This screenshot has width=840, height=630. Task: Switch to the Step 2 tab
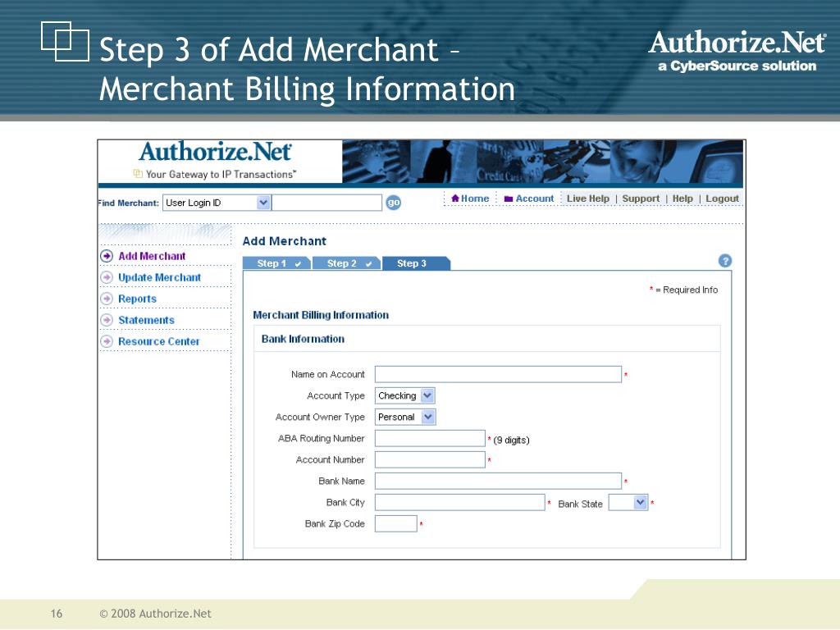pos(347,263)
